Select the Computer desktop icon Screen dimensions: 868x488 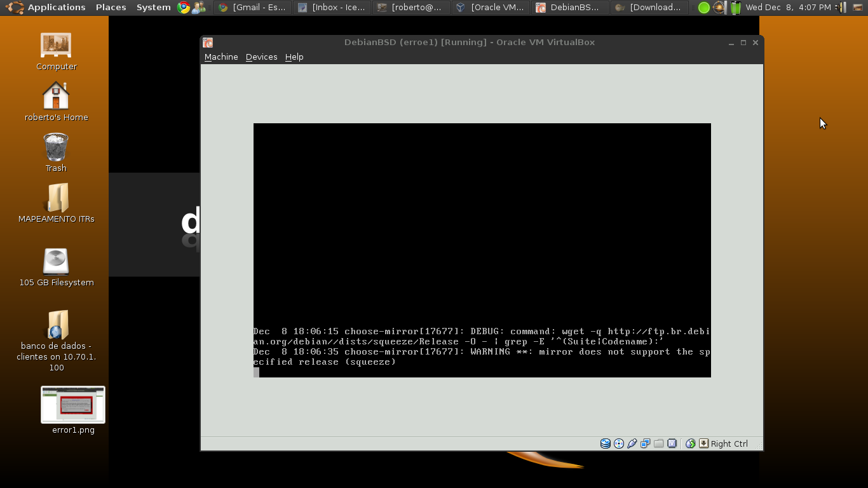(56, 52)
